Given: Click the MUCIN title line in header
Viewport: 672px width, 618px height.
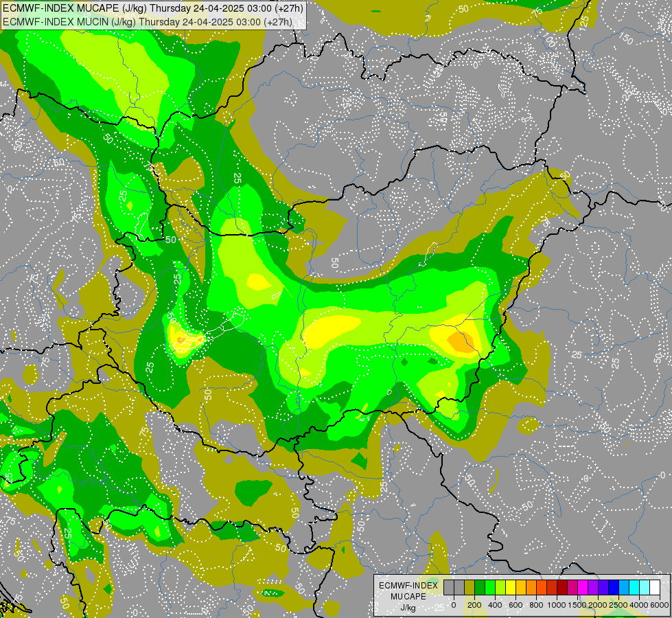Looking at the screenshot, I should pos(148,21).
